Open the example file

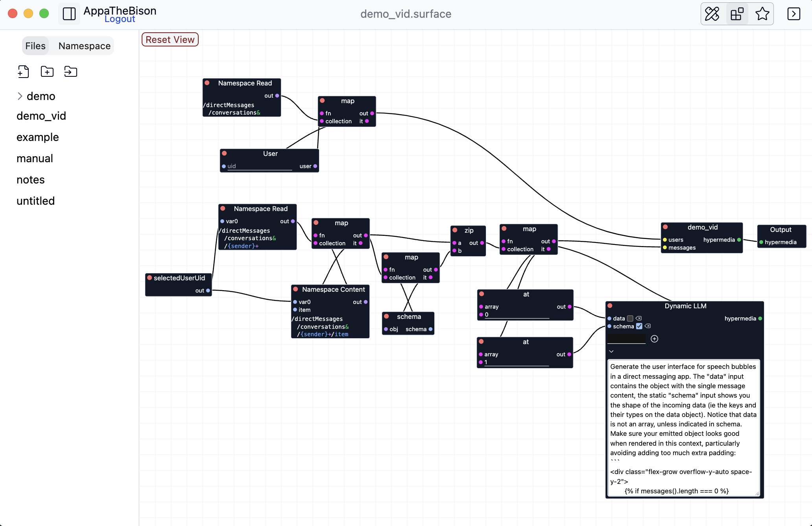[x=38, y=137]
